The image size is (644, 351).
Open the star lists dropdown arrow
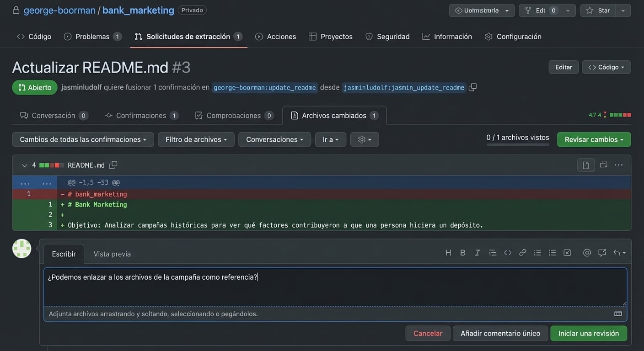(623, 11)
